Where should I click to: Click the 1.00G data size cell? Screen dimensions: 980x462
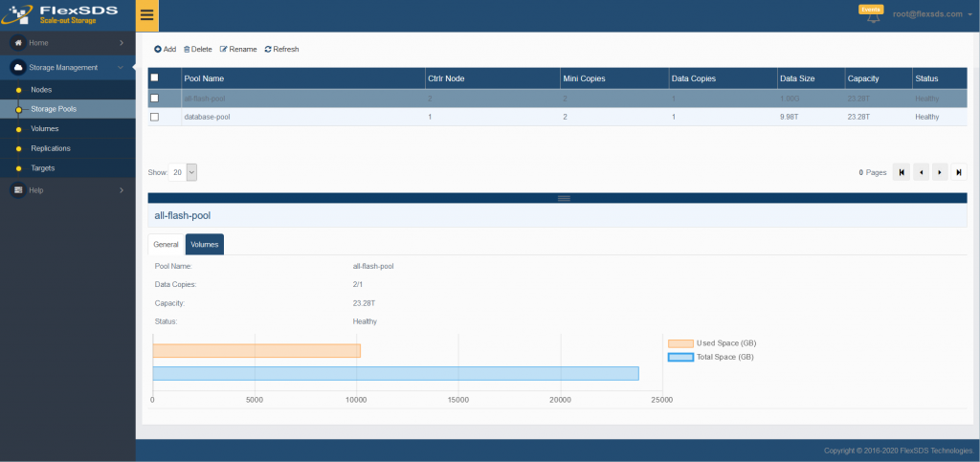(790, 99)
